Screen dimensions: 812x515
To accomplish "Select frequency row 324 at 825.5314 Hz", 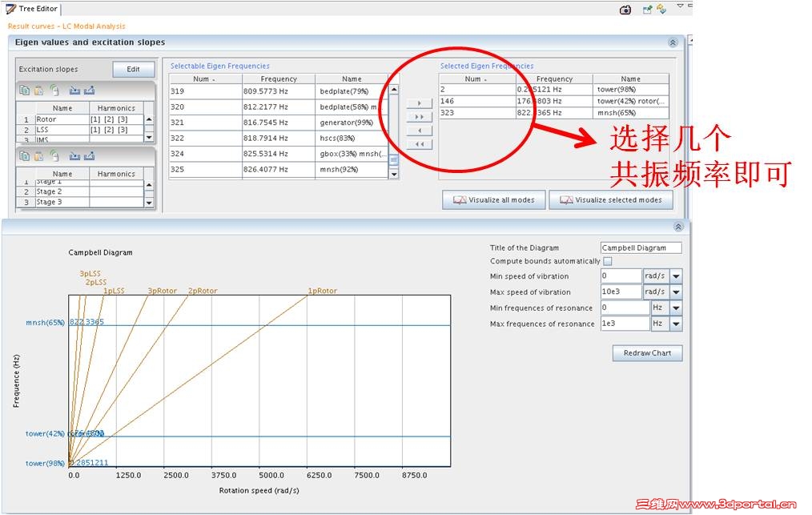I will pyautogui.click(x=279, y=153).
